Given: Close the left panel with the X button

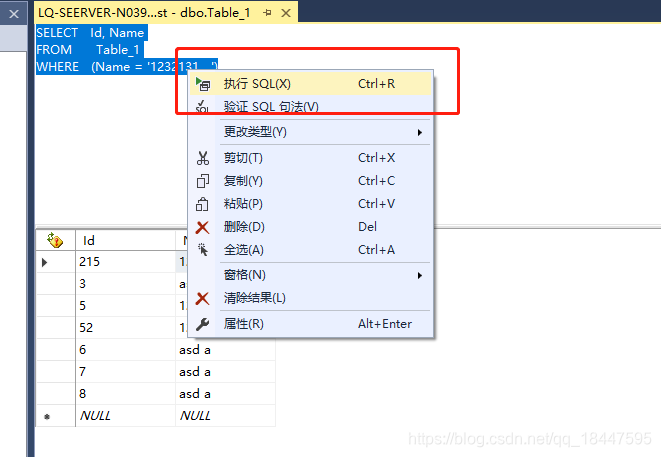Looking at the screenshot, I should pos(14,14).
